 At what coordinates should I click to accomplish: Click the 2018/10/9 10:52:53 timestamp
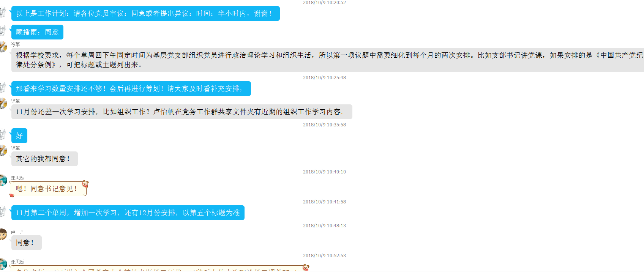tap(324, 256)
